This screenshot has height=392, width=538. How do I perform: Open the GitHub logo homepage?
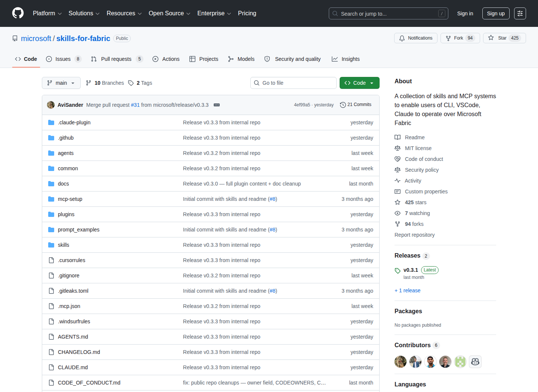point(18,13)
